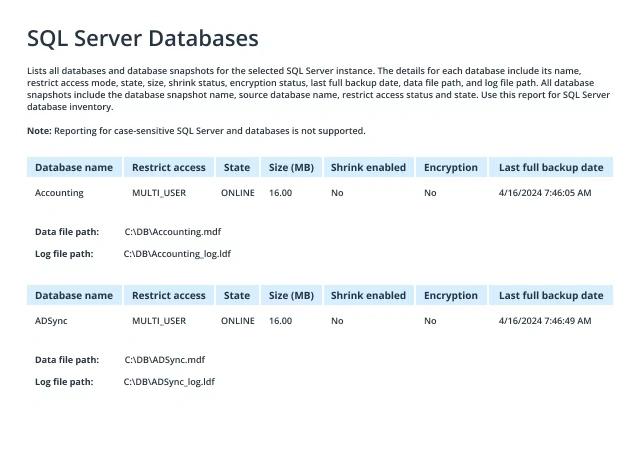This screenshot has height=450, width=640.
Task: Click ADSync backup date 7:46:49 AM
Action: 545,321
